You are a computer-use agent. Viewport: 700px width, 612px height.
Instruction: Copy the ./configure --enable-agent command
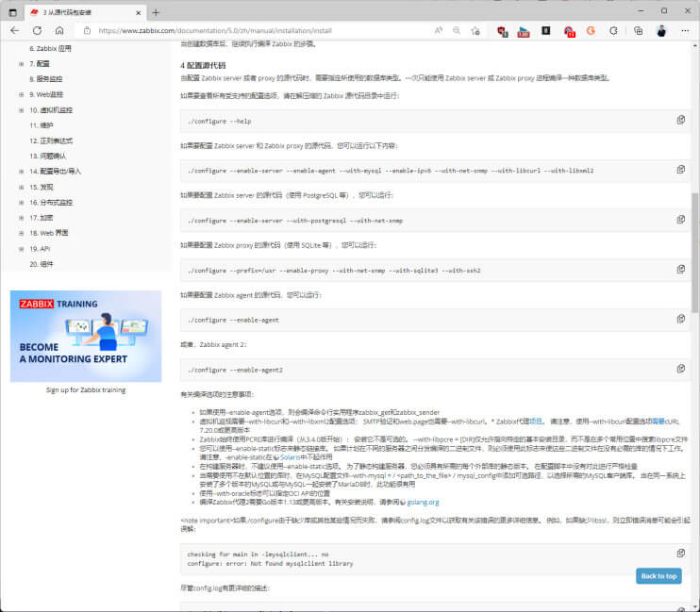681,319
